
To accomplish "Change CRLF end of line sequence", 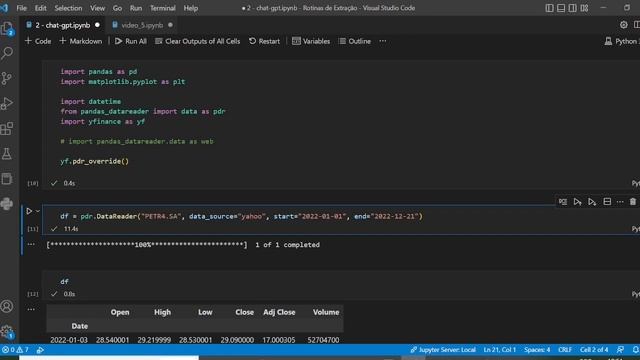I will [565, 350].
